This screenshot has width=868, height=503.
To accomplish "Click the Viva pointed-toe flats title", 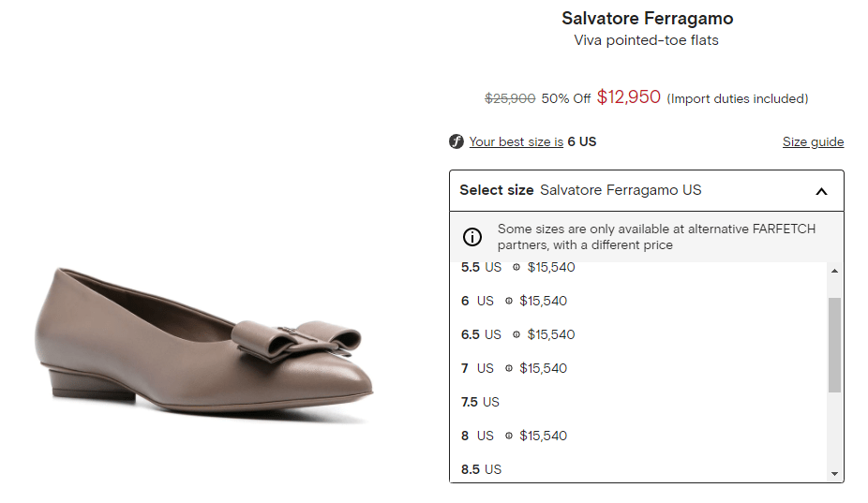I will pyautogui.click(x=646, y=40).
